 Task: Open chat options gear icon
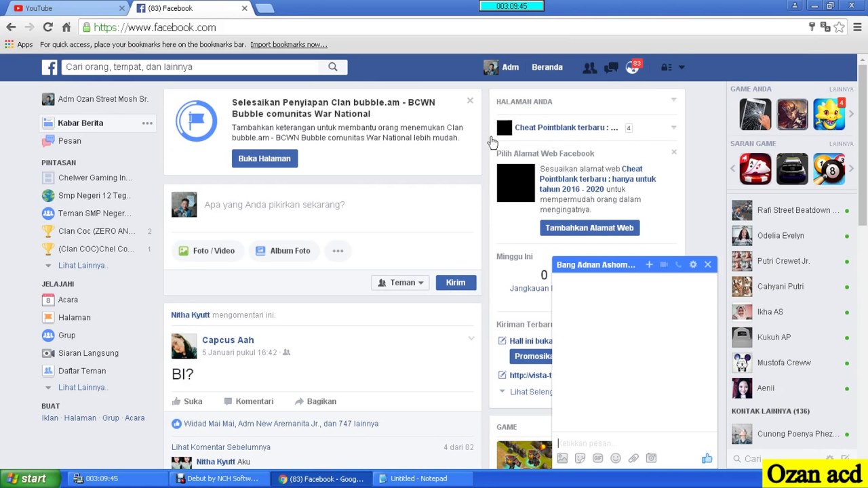coord(693,264)
